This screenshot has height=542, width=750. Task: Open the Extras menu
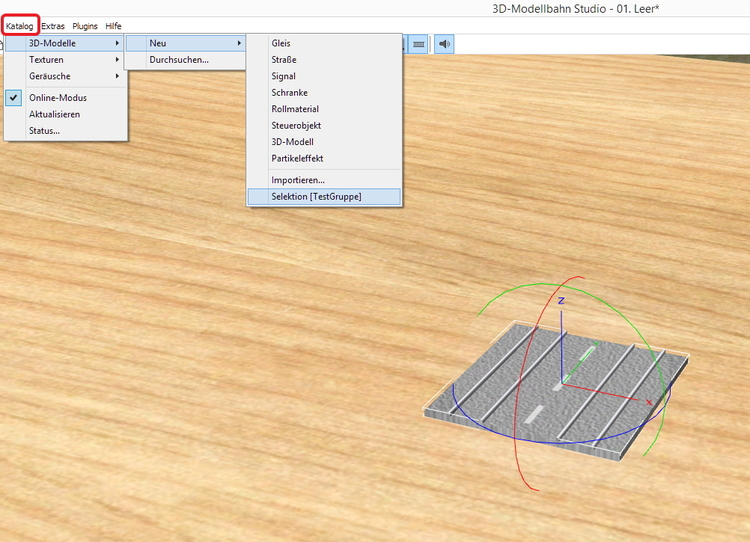click(53, 26)
